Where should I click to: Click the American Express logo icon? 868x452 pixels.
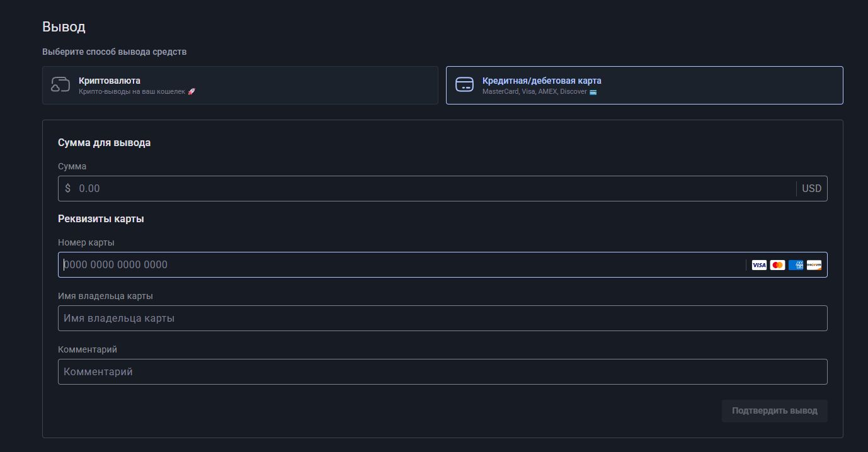tap(796, 265)
